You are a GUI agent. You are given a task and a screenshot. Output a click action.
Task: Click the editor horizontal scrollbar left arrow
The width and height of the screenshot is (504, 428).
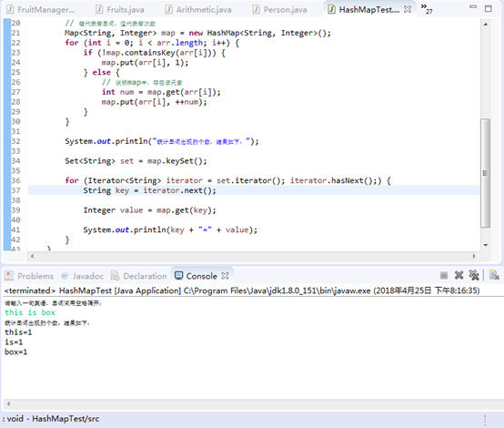click(32, 256)
